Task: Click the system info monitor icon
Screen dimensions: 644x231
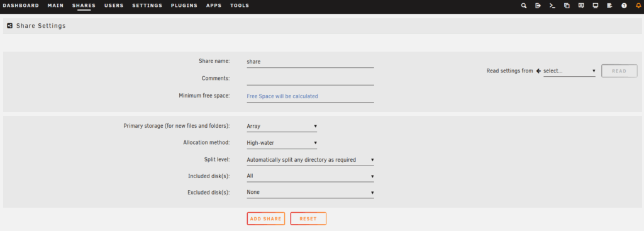Action: click(x=595, y=6)
